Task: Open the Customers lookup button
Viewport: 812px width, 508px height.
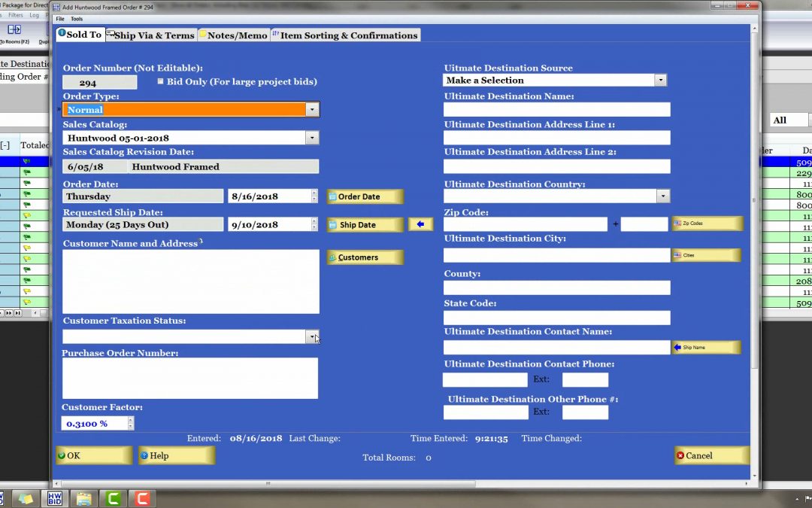Action: (365, 257)
